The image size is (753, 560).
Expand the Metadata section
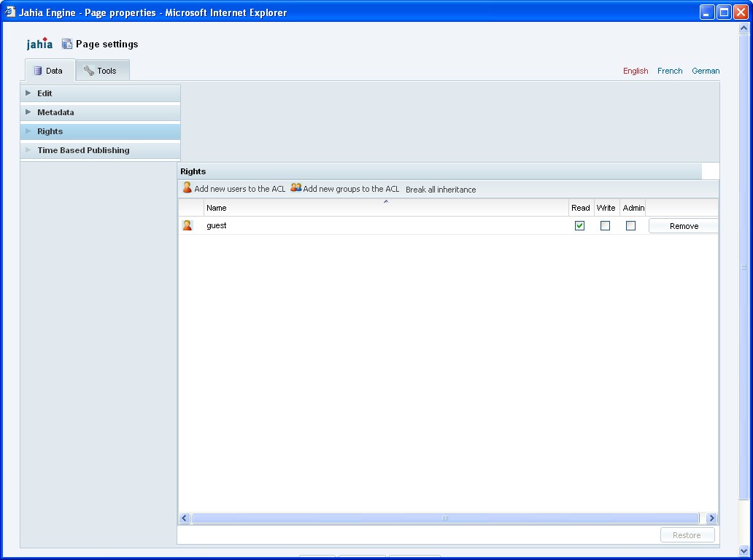tap(101, 112)
